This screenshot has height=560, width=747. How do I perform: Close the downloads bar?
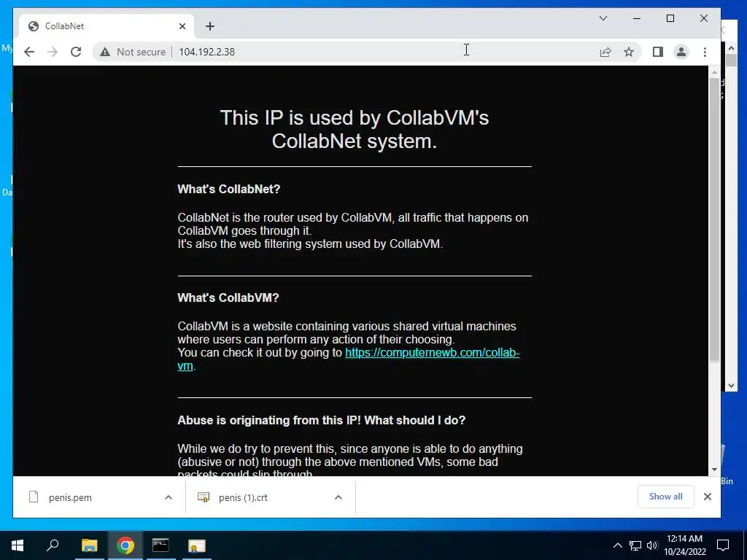coord(708,497)
